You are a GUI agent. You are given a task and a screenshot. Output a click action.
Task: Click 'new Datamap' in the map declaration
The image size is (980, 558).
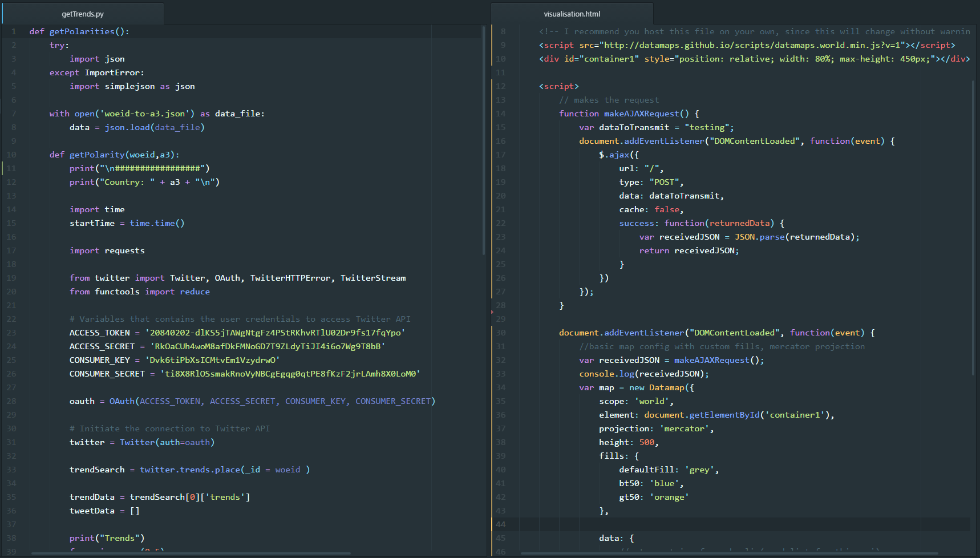tap(657, 387)
